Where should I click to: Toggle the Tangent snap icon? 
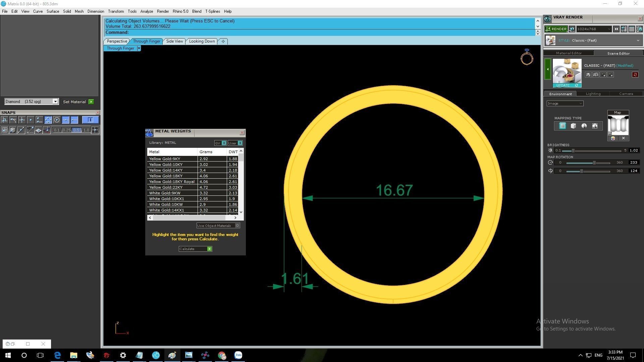13,120
